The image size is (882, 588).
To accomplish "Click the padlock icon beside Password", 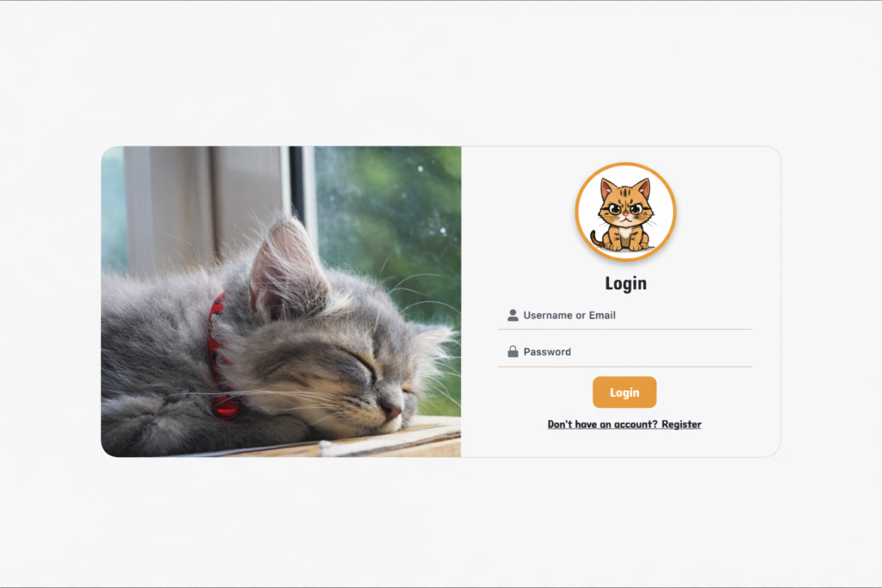I will [512, 352].
